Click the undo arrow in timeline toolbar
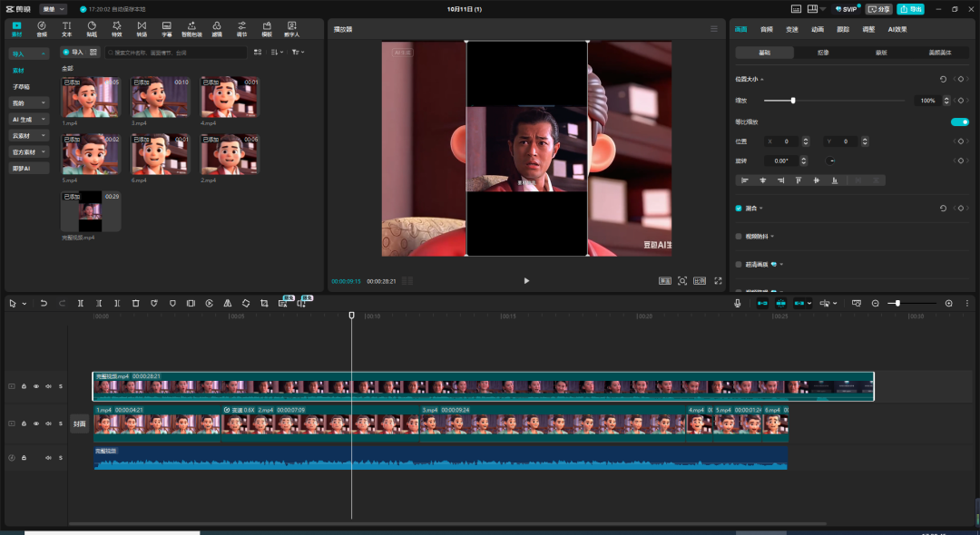980x535 pixels. click(x=43, y=303)
